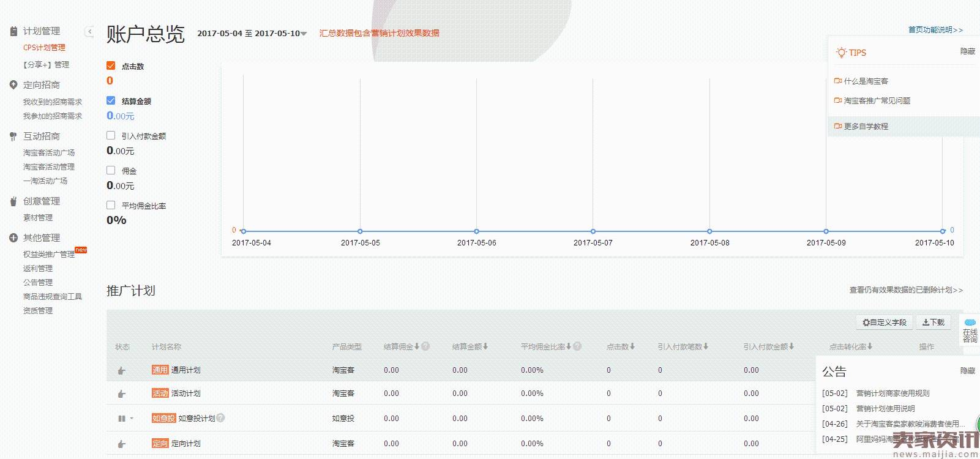The height and width of the screenshot is (459, 980).
Task: Check the 引入付款金额 checkbox
Action: click(111, 135)
